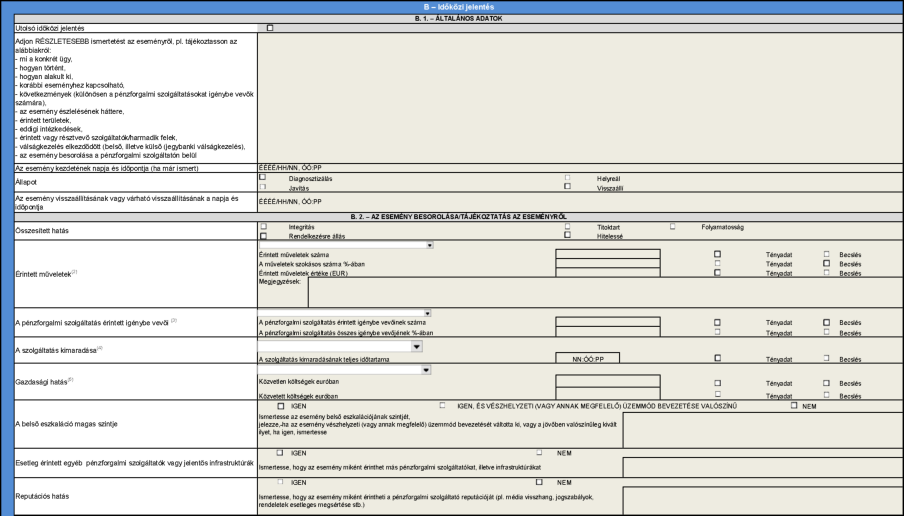Check Becslés for Közvetlen költségek
Viewport: 904px width, 516px height.
point(826,383)
